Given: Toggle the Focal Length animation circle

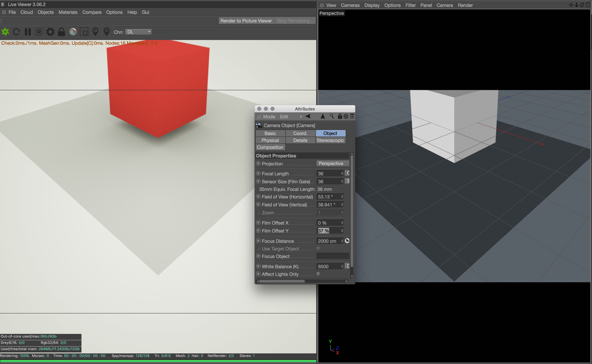Looking at the screenshot, I should coord(258,173).
